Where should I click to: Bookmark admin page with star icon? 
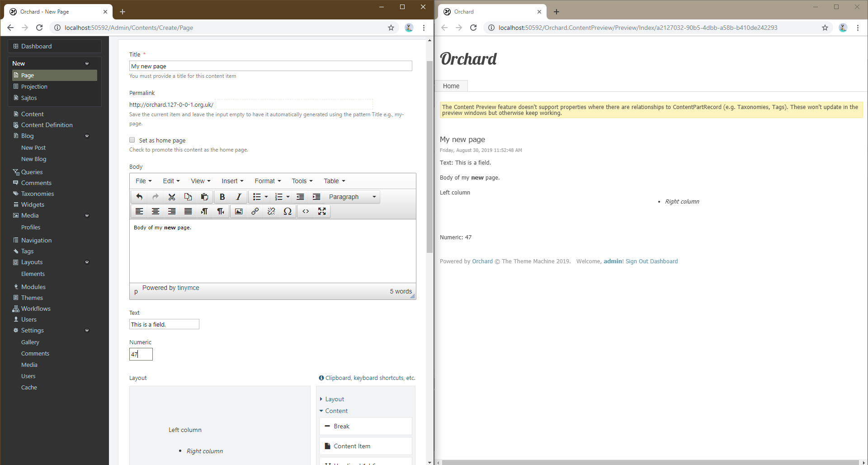(x=391, y=28)
